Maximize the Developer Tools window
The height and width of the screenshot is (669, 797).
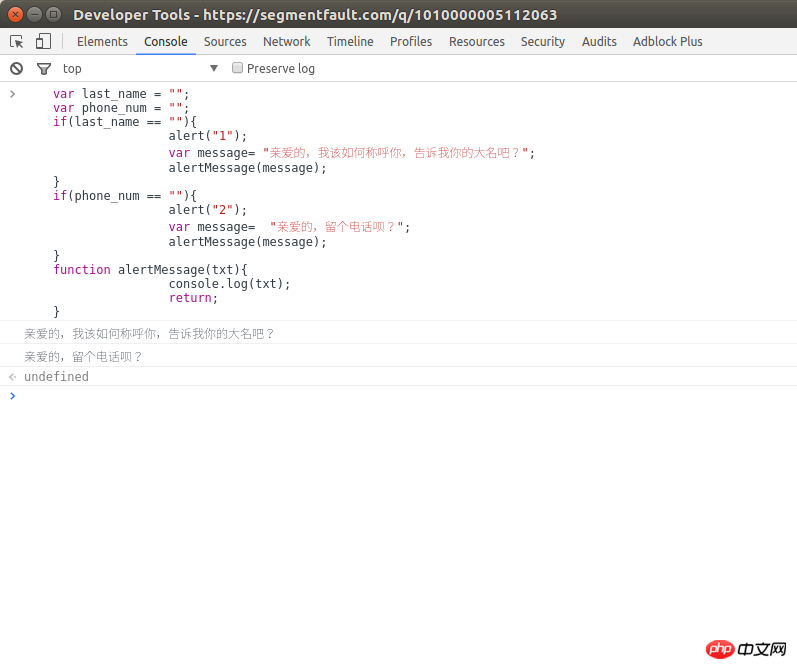click(x=53, y=14)
